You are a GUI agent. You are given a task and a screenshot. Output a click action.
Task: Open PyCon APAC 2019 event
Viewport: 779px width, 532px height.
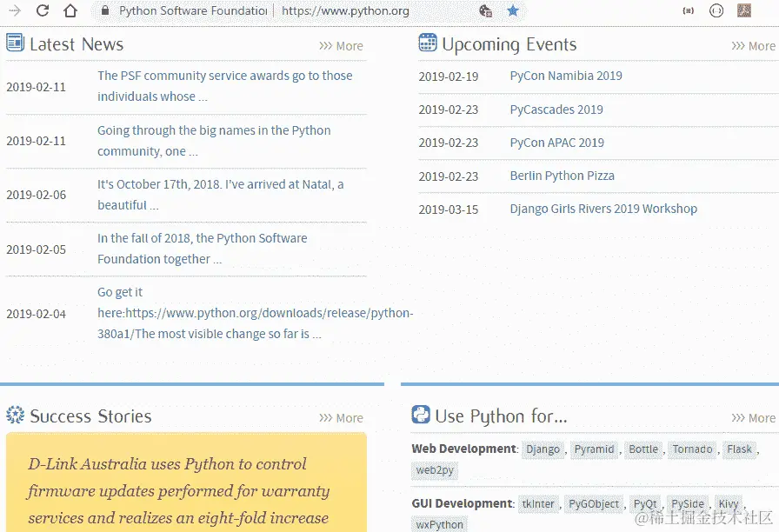pos(557,143)
